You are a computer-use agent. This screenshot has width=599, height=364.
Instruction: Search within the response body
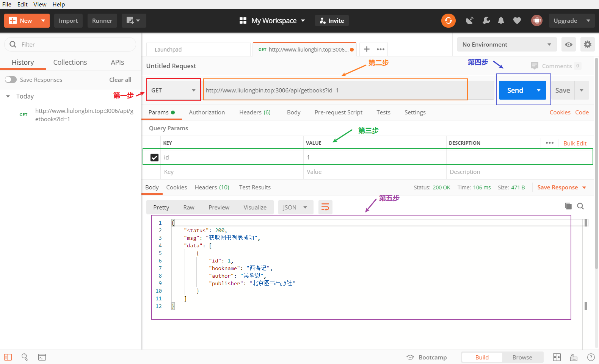(580, 206)
